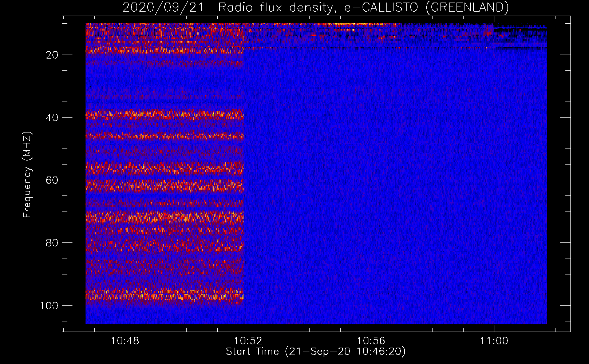Click the 10:52 time tick label
Screen dimensions: 589x364
[248, 341]
